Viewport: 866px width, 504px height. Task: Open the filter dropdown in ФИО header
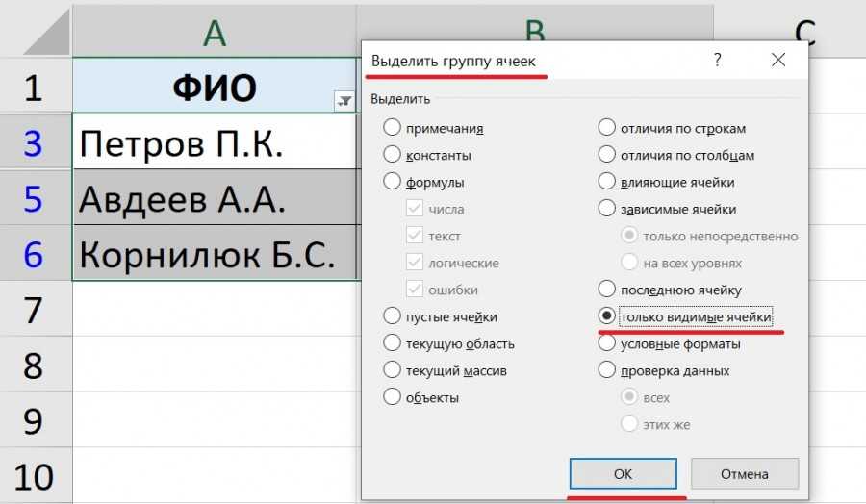point(344,101)
